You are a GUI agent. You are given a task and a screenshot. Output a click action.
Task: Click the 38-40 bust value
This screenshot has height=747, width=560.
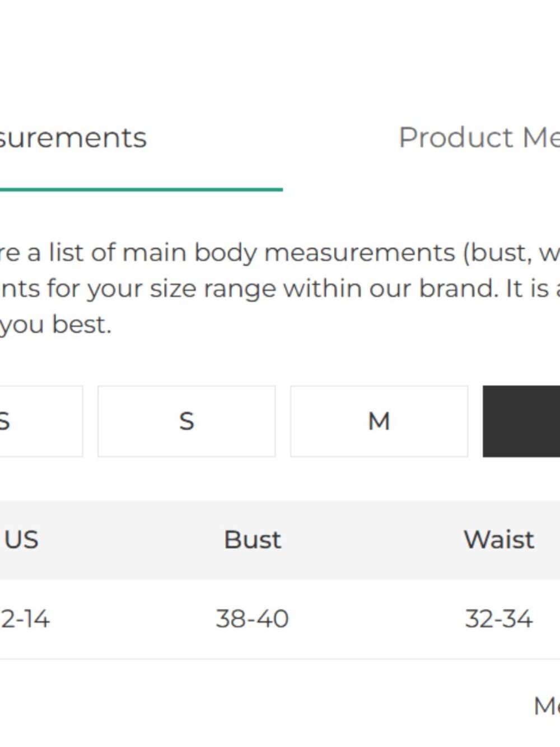click(253, 619)
